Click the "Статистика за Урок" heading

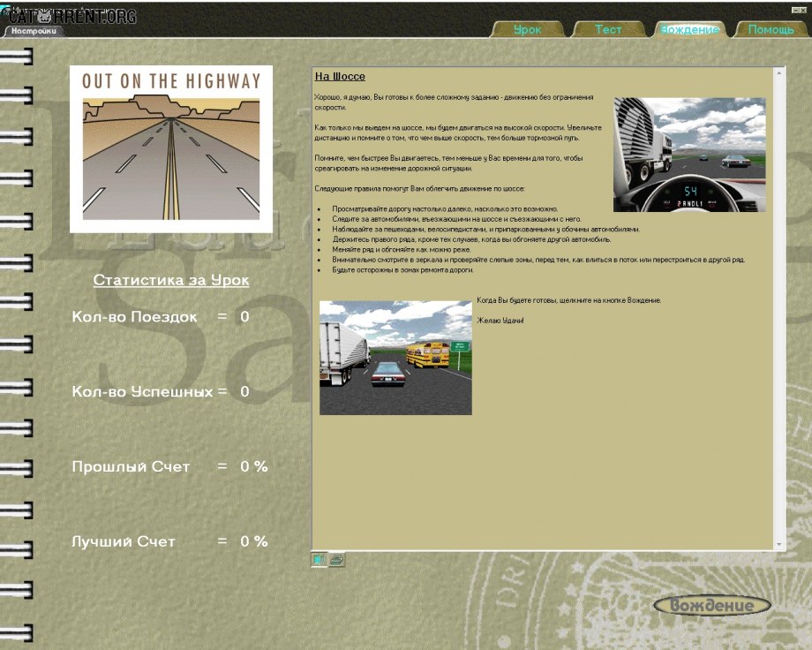coord(171,280)
